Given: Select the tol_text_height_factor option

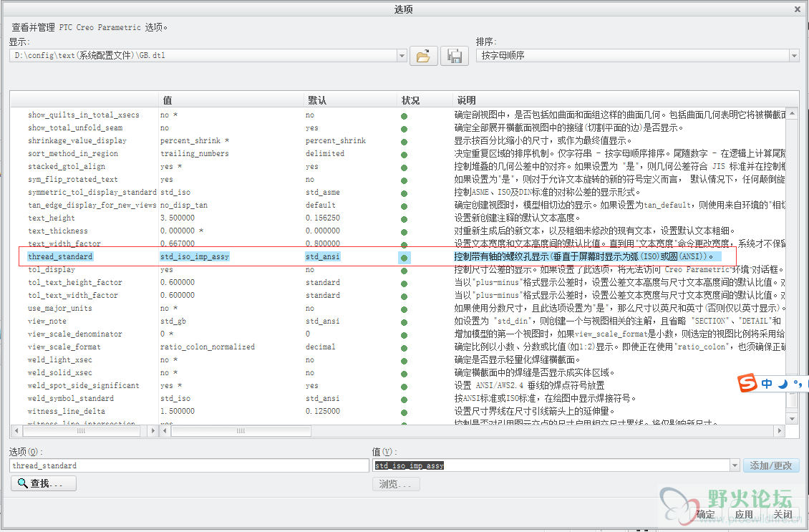Looking at the screenshot, I should pos(74,282).
